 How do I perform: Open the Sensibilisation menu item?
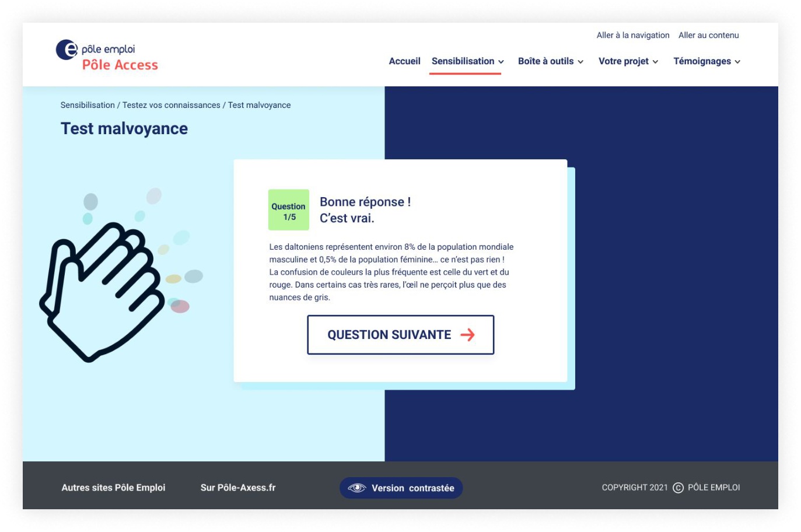point(463,61)
